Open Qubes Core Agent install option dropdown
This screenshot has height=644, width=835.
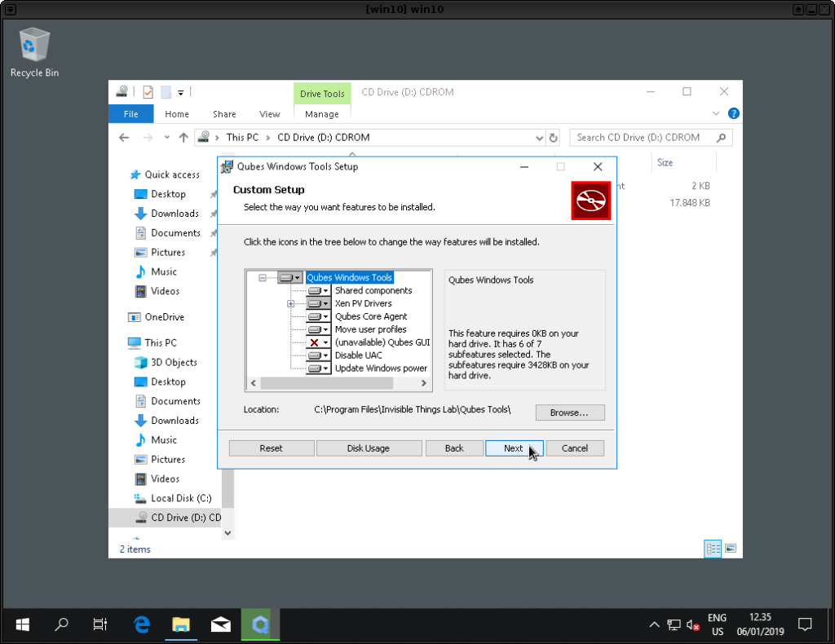click(x=318, y=316)
